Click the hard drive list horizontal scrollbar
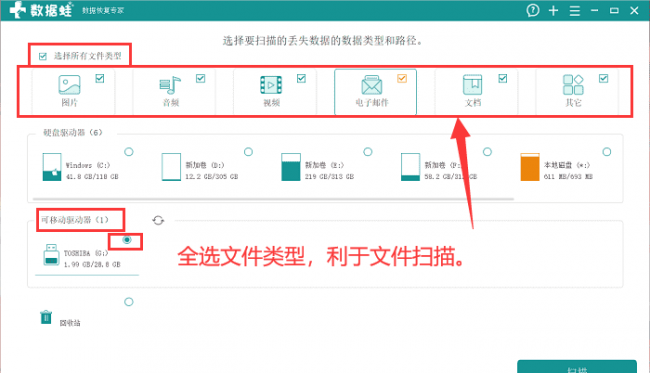Viewport: 650px width, 373px height. (x=273, y=199)
